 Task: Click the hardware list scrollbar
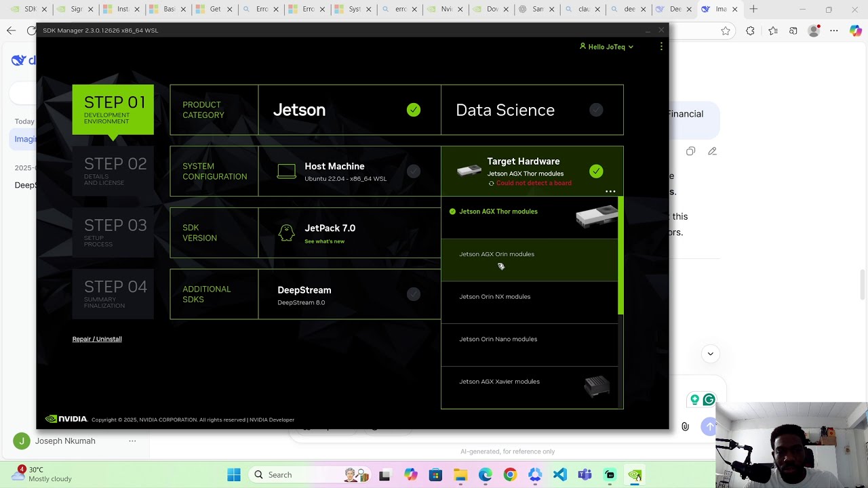click(620, 256)
